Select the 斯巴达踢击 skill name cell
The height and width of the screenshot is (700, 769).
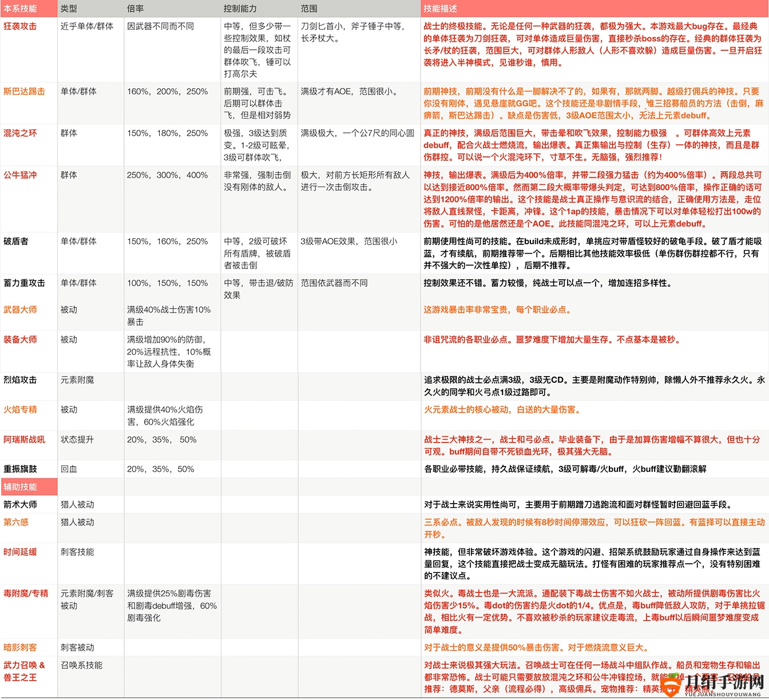(29, 103)
